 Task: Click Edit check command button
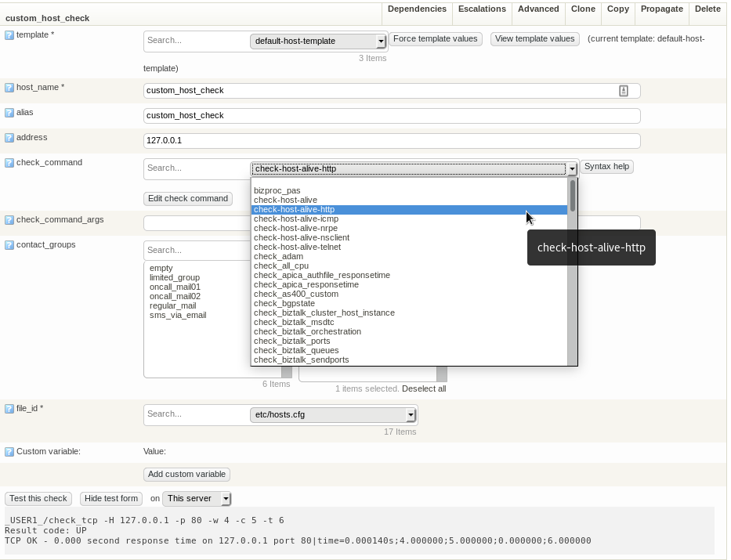[188, 199]
